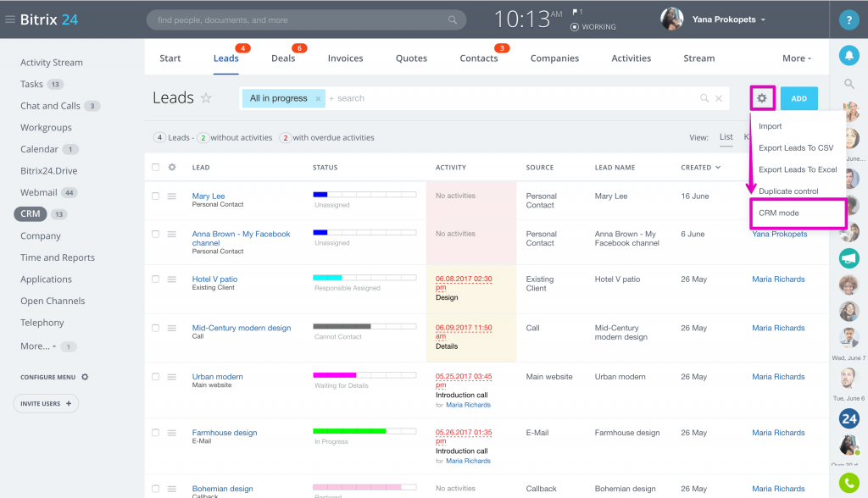This screenshot has width=868, height=498.
Task: Select CRM mode menu item
Action: pos(778,213)
